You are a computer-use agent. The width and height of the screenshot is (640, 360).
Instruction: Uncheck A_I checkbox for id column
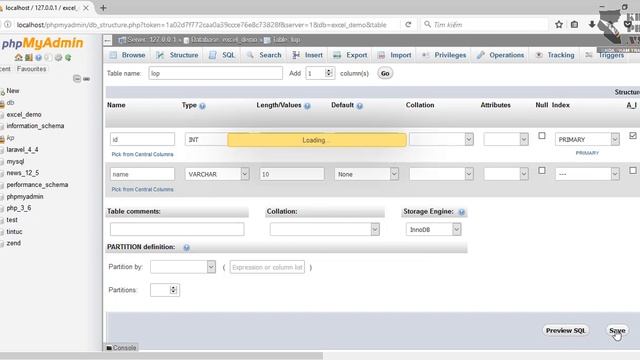pos(633,136)
